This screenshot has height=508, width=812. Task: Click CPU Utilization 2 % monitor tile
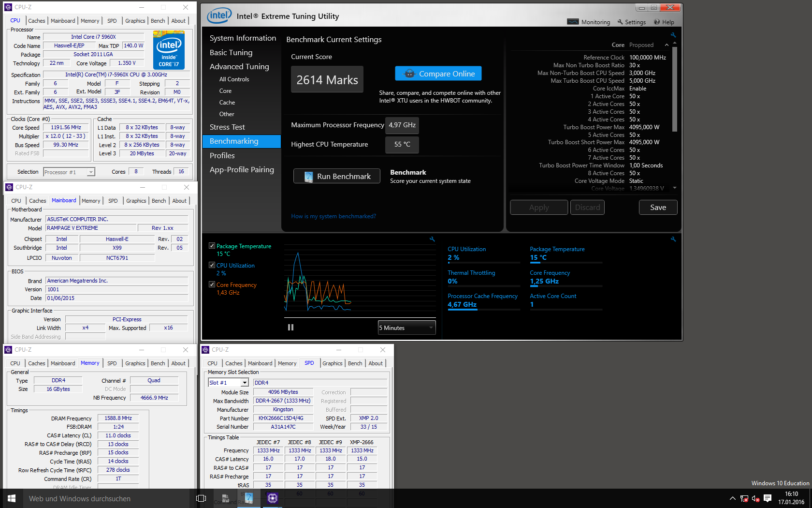point(484,254)
